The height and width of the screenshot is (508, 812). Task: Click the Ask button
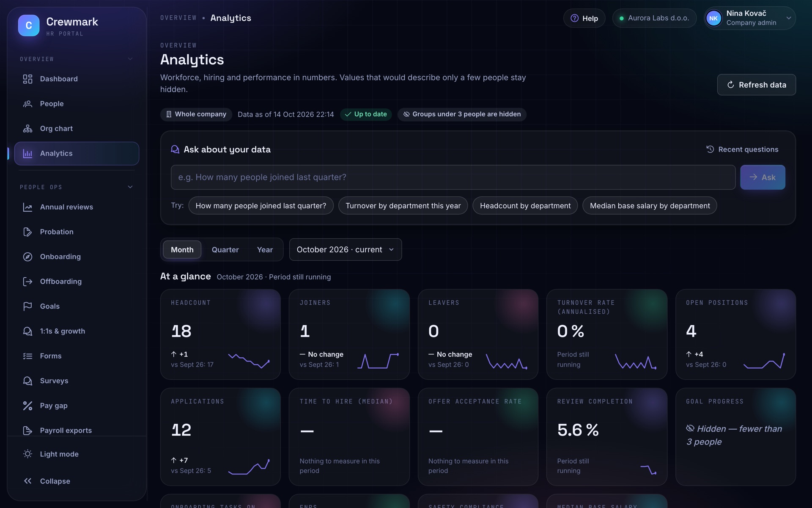coord(763,177)
